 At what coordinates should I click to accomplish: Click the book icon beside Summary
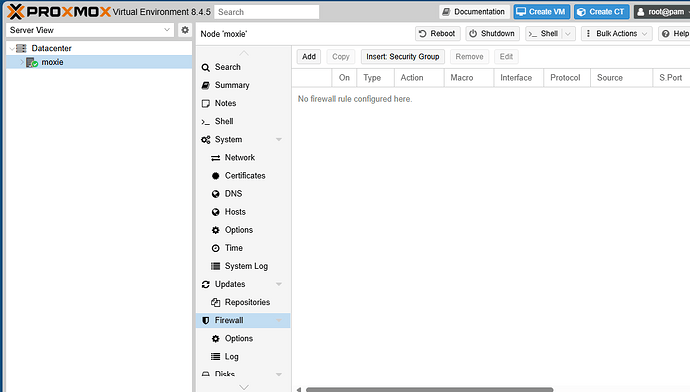[x=206, y=85]
